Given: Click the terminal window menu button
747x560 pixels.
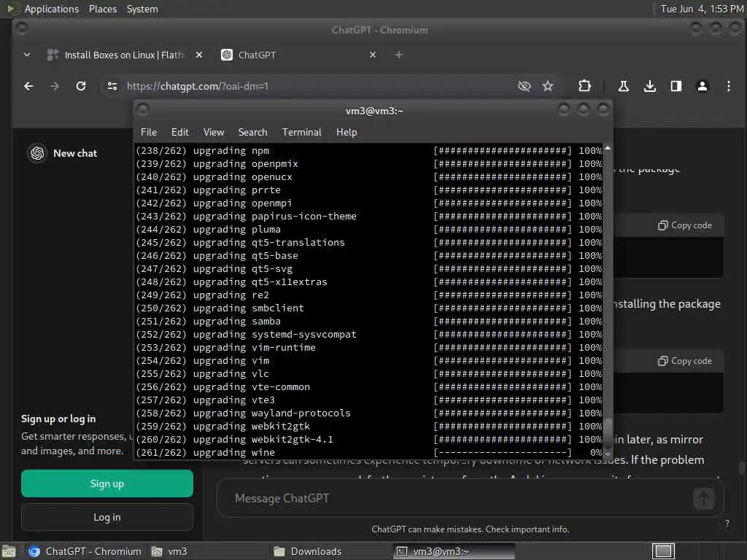Looking at the screenshot, I should 143,110.
